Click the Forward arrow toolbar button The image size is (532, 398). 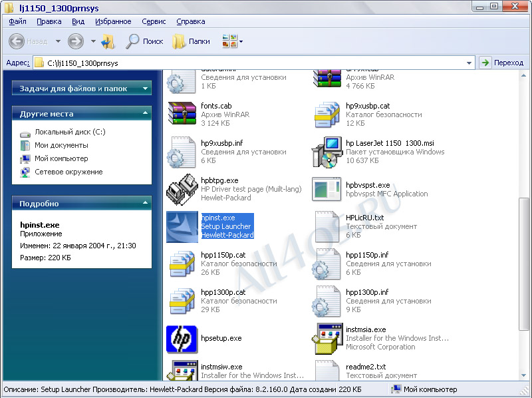pyautogui.click(x=76, y=41)
